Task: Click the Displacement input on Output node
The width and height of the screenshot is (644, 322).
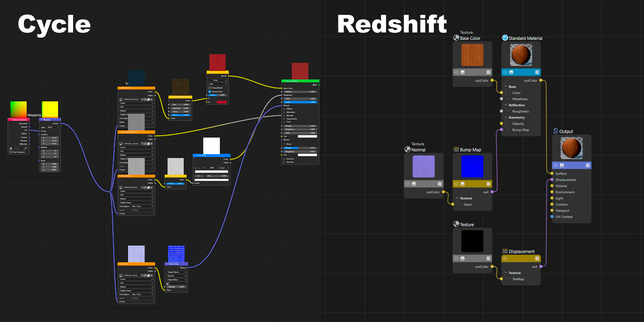Action: pyautogui.click(x=552, y=180)
